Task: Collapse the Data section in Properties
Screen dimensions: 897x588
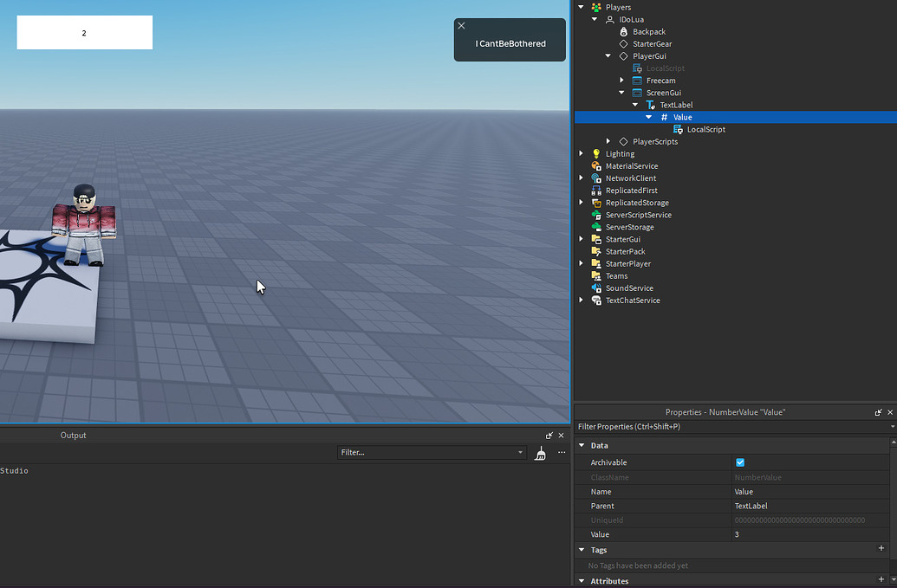Action: (582, 445)
